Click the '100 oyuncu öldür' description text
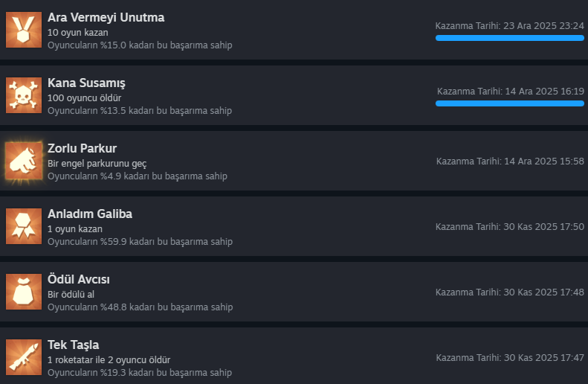Screen dimensions: 588x384 tap(85, 98)
